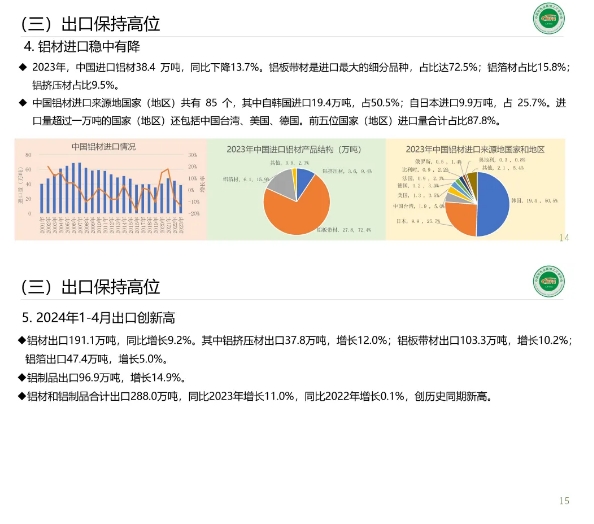Select the 2023年中国铝材进口来源地 pie chart
594x524 pixels.
(x=475, y=189)
